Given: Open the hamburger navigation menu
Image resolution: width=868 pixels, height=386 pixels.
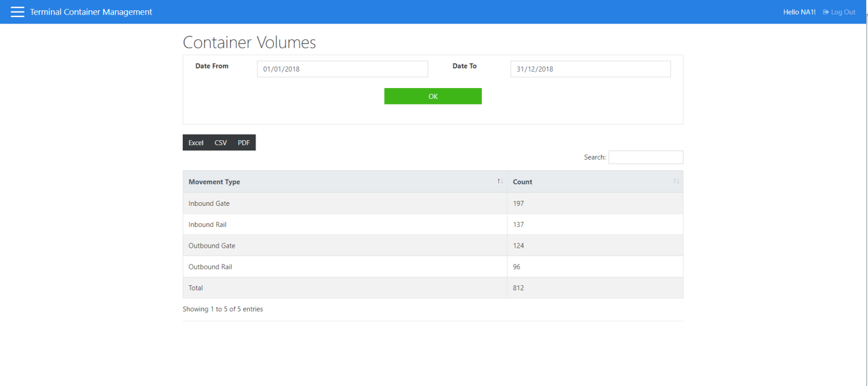Looking at the screenshot, I should [x=18, y=12].
